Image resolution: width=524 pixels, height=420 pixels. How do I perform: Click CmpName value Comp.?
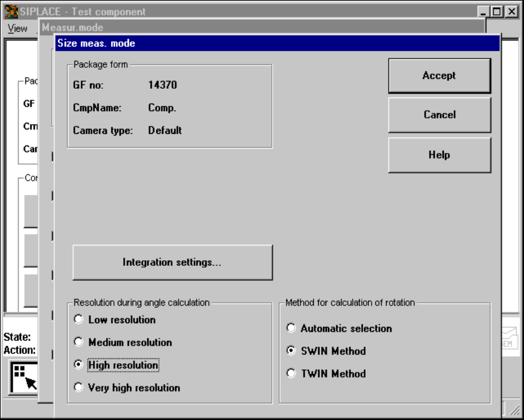point(162,108)
